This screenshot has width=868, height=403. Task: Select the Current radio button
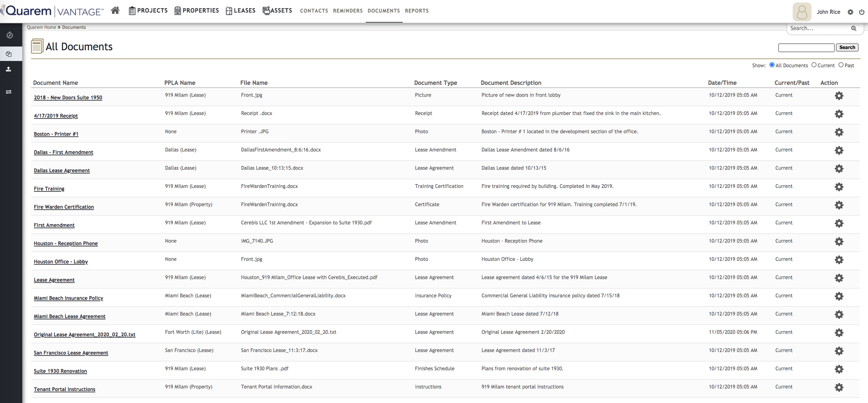click(814, 65)
